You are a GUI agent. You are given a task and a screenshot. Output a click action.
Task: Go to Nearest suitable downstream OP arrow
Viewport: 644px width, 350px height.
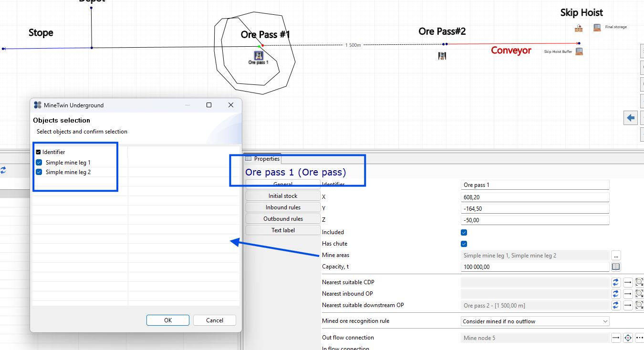click(628, 305)
